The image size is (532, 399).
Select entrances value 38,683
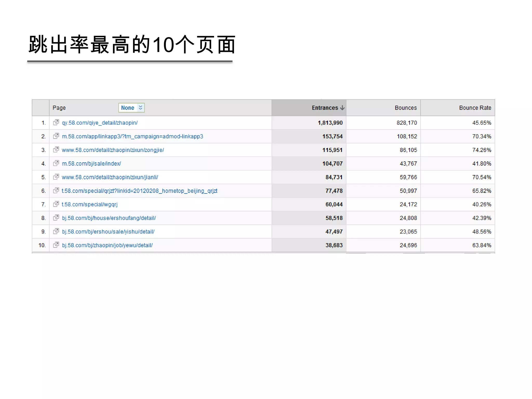[334, 245]
